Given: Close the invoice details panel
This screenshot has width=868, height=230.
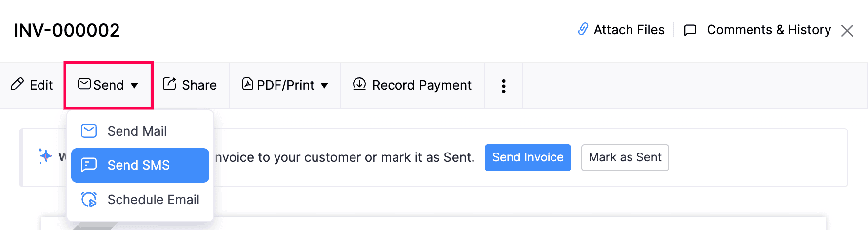Looking at the screenshot, I should click(847, 31).
